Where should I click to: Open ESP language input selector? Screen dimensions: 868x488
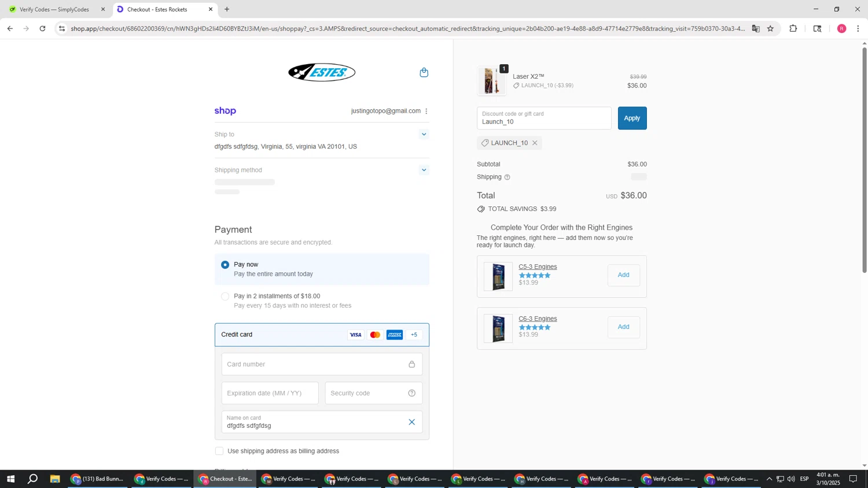click(804, 479)
